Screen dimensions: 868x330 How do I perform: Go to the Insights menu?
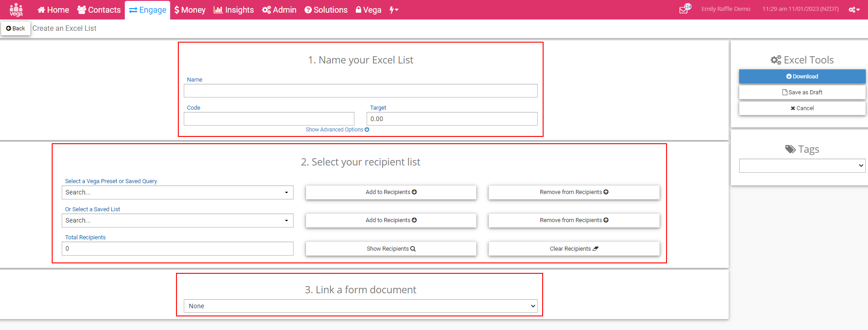click(234, 10)
